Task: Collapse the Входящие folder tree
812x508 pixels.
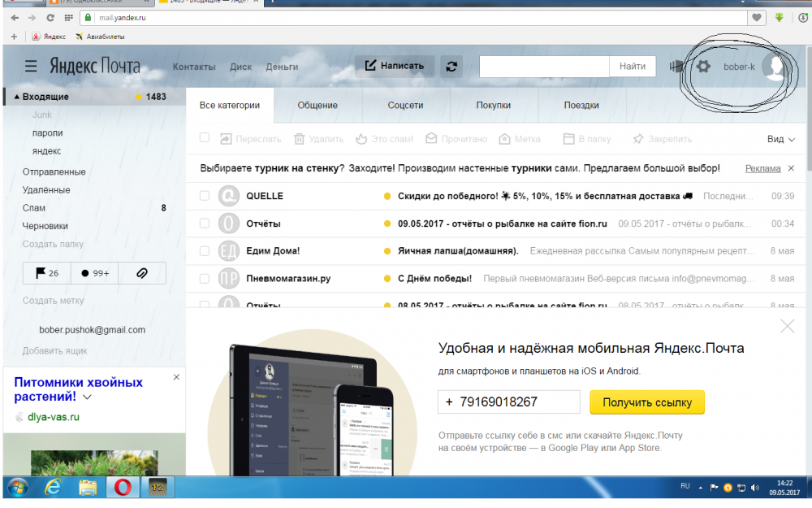Action: (16, 97)
